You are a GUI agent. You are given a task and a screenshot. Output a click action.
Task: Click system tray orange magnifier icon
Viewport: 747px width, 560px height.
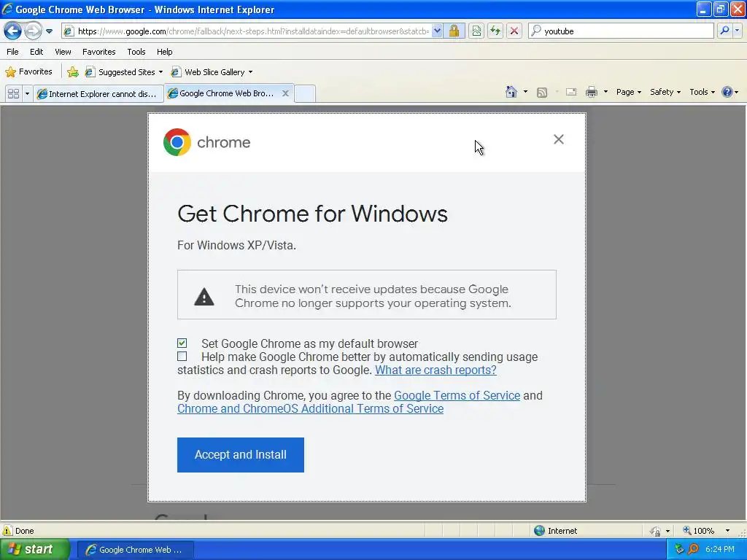point(693,550)
